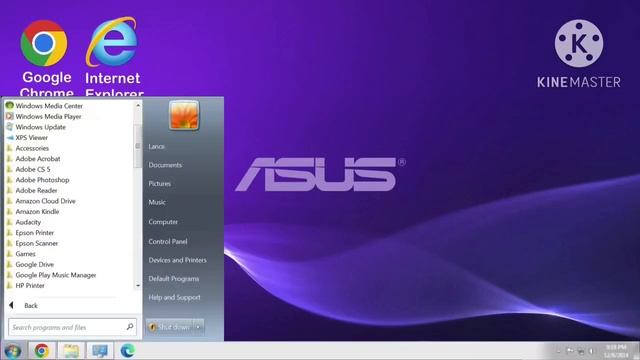640x360 pixels.
Task: Open Action Center flag in tray
Action: pyautogui.click(x=570, y=351)
